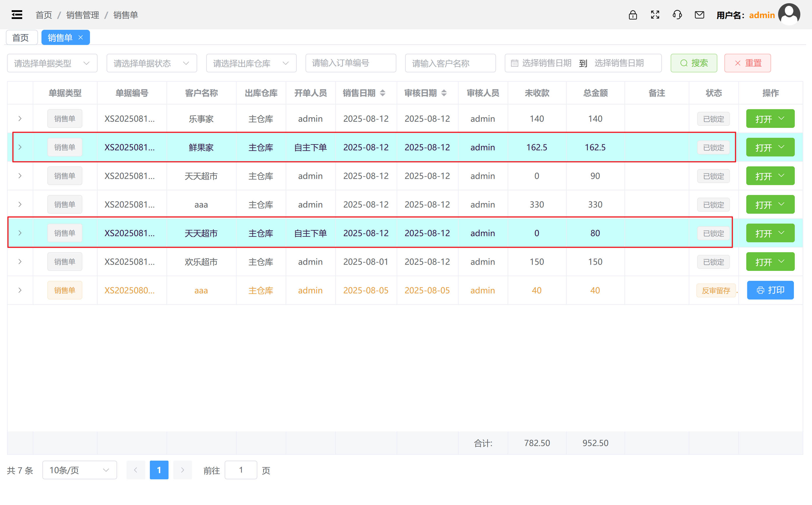The width and height of the screenshot is (812, 505).
Task: Focus the 请输入订单编号 input
Action: [351, 63]
